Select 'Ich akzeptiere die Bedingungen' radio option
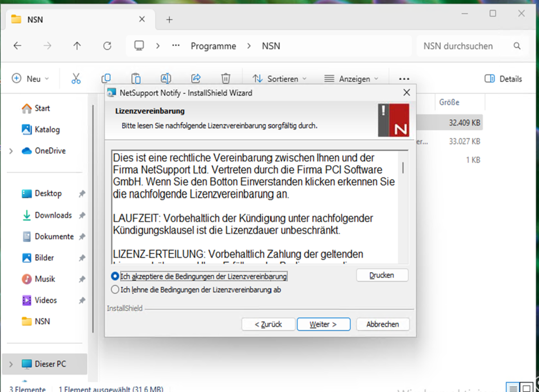Screen dimensions: 539x392 click(x=115, y=276)
